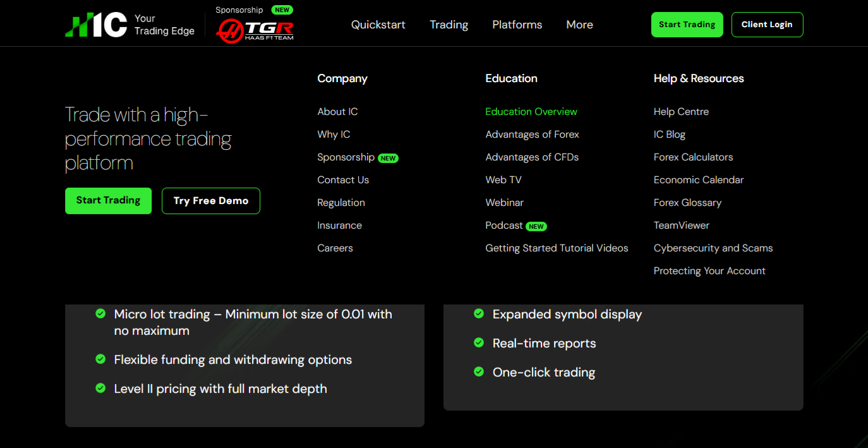Image resolution: width=868 pixels, height=448 pixels.
Task: Click the Real-time reports text
Action: [x=545, y=343]
